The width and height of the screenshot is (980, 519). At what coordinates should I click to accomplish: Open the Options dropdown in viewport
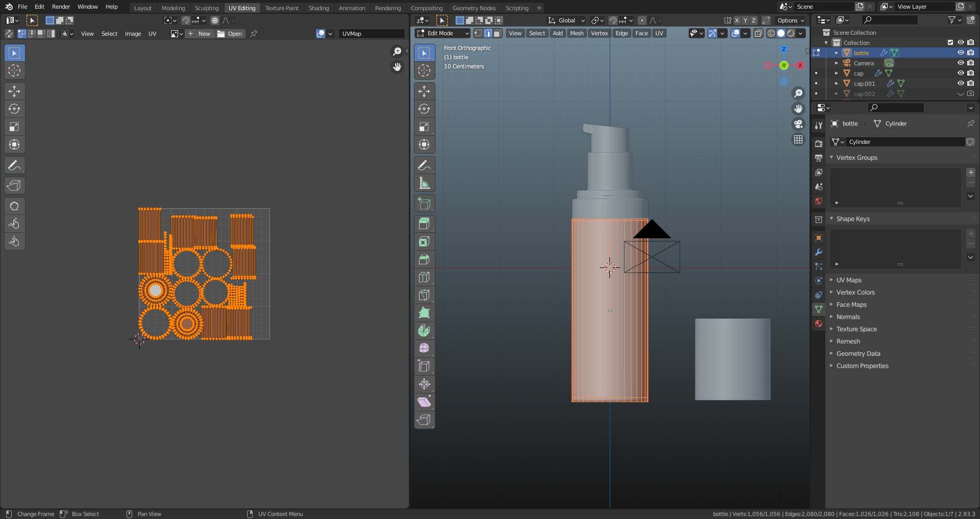click(791, 20)
